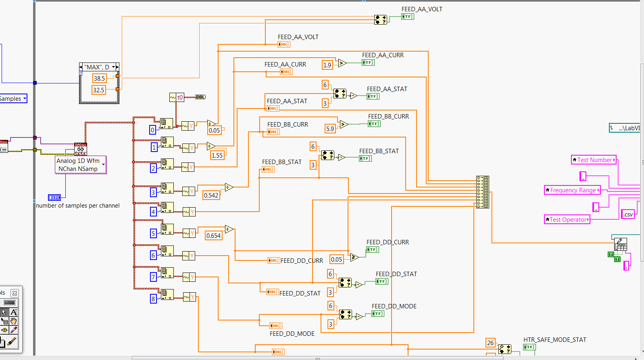
Task: Click the Frequency Range local variable
Action: 572,190
